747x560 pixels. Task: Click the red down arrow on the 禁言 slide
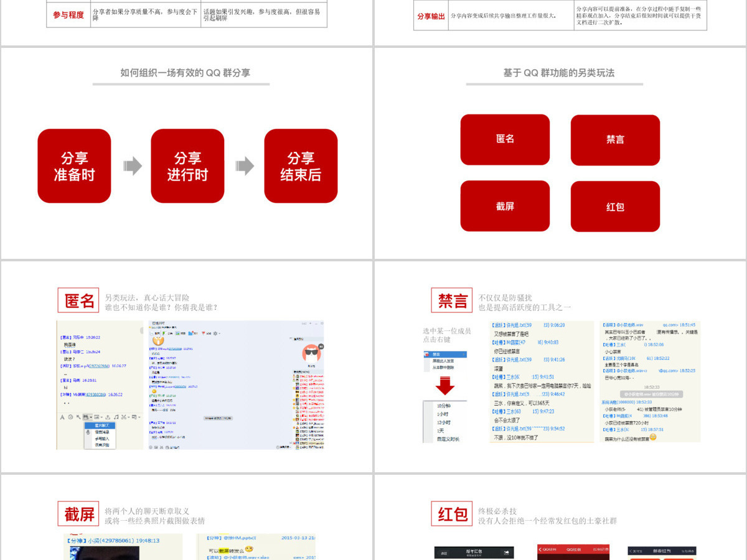445,386
